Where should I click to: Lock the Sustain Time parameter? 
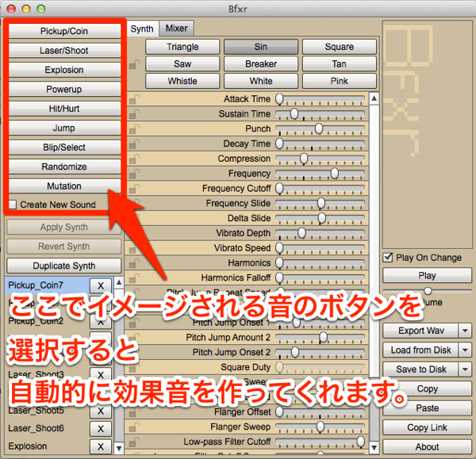pyautogui.click(x=134, y=114)
